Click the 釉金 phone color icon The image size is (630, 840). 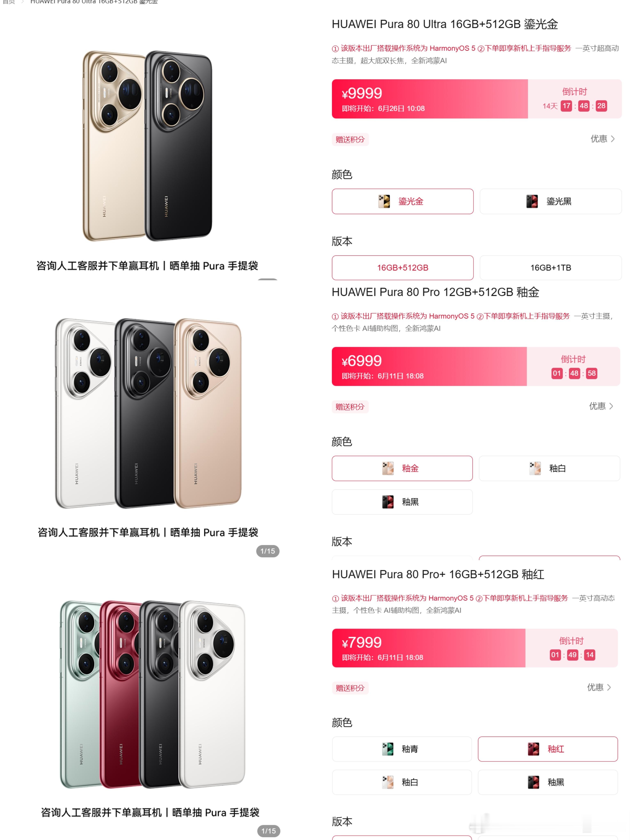click(x=388, y=468)
